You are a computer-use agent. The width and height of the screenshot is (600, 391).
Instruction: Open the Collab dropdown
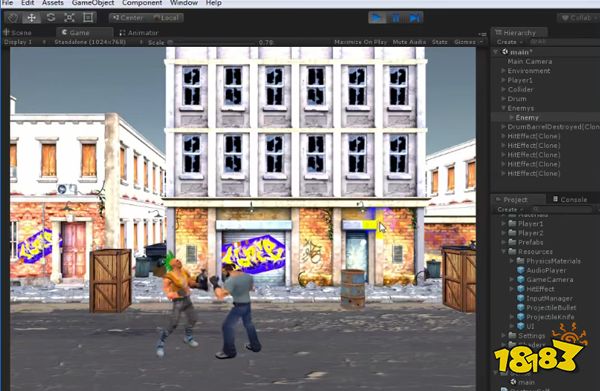click(x=578, y=18)
